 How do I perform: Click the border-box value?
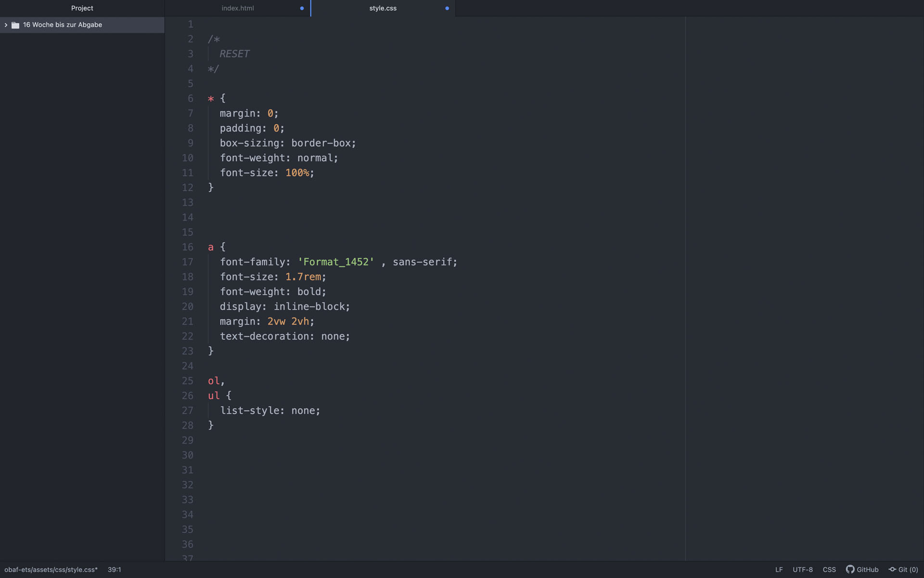click(x=321, y=143)
